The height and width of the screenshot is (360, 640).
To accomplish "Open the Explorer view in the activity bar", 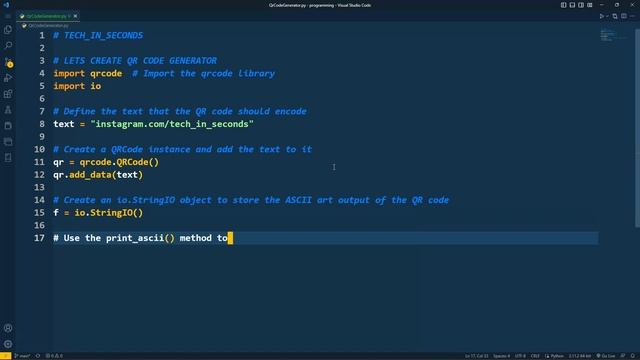I will [8, 29].
